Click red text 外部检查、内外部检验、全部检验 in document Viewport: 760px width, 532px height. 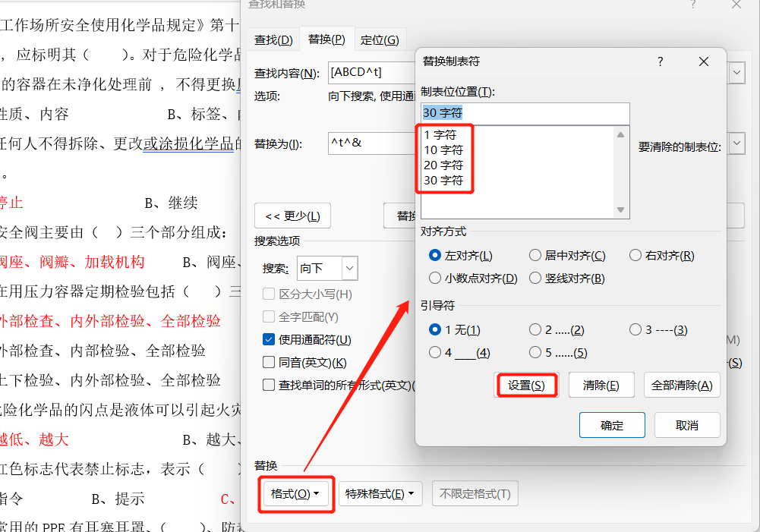pos(110,321)
